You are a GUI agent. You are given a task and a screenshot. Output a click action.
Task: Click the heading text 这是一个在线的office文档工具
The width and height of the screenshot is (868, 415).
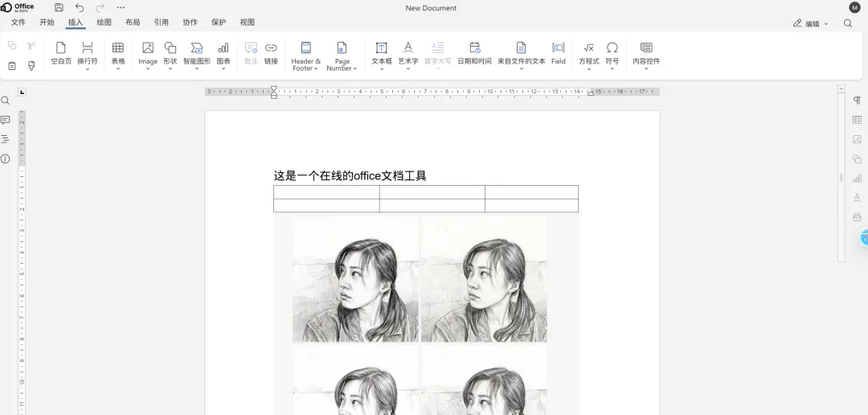pyautogui.click(x=350, y=175)
